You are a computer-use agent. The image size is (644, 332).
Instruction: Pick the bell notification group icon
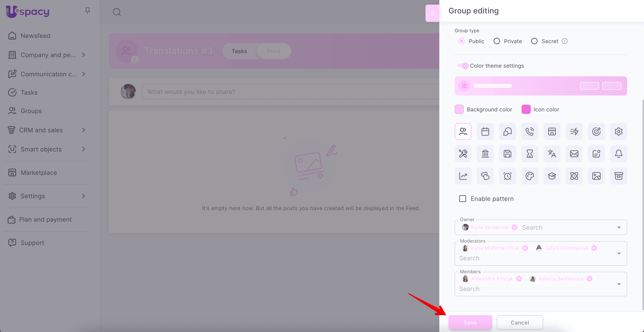618,154
